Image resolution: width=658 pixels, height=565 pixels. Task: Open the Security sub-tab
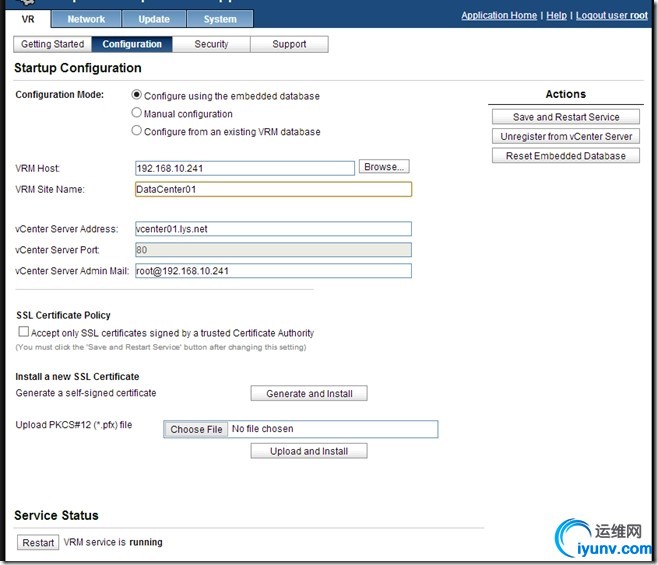211,44
